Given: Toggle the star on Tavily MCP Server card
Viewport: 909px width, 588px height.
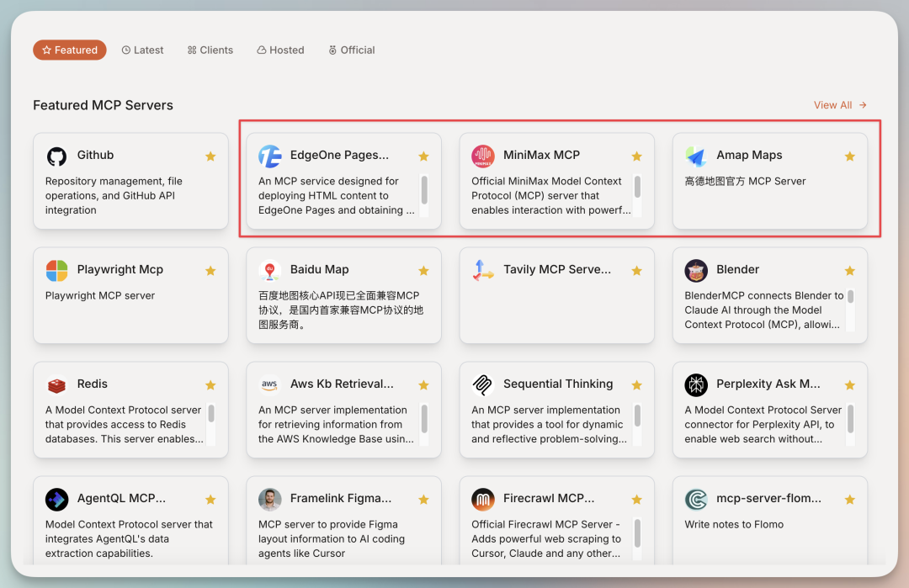Looking at the screenshot, I should coord(636,271).
